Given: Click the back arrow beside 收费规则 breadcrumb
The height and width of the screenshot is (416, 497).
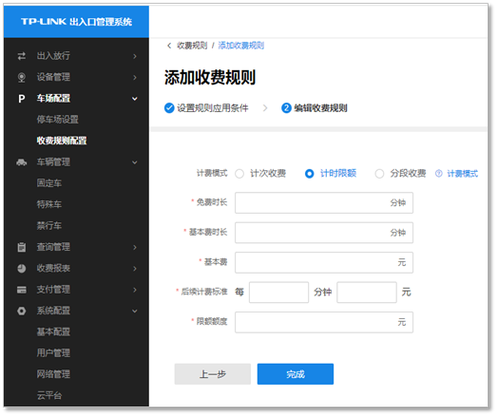Looking at the screenshot, I should (x=169, y=46).
